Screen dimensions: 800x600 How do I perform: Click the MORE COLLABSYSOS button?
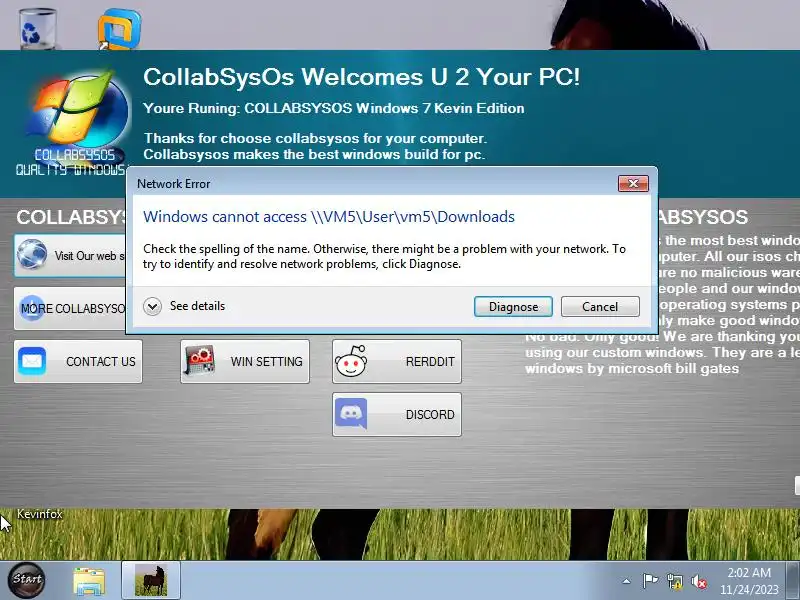(x=70, y=308)
